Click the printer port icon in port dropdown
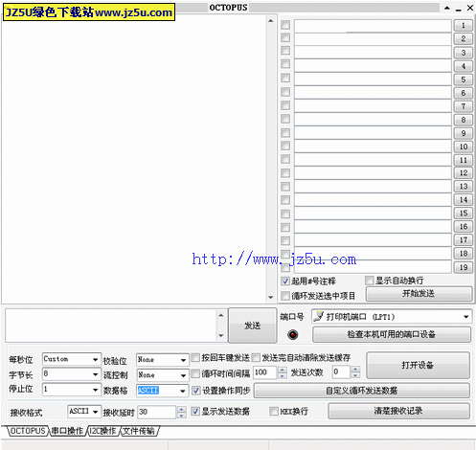Viewport: 476px width, 450px height. click(318, 316)
